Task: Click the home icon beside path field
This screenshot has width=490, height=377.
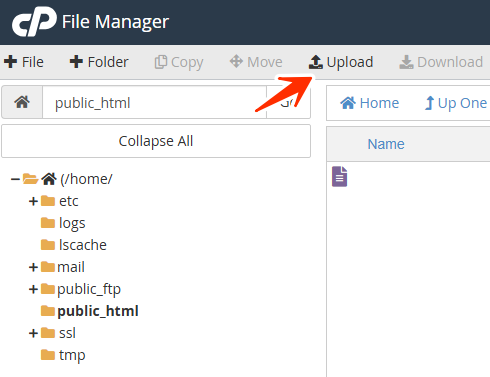Action: pos(22,102)
